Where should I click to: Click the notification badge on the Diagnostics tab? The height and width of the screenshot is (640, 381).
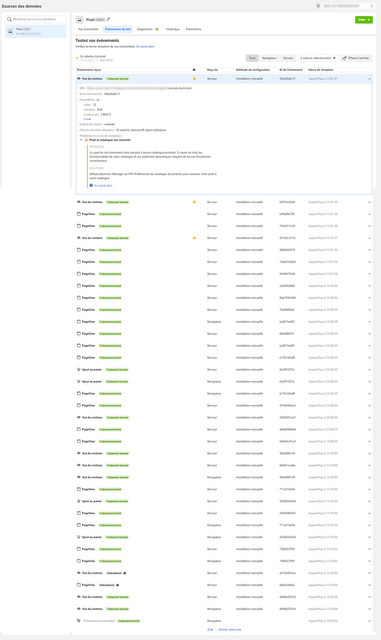click(x=157, y=29)
